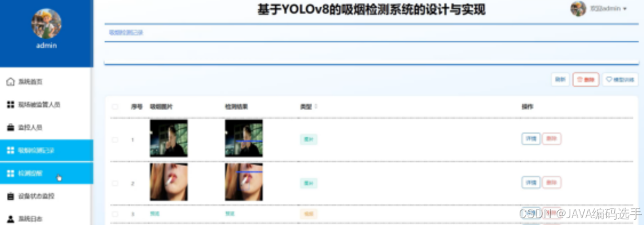The height and width of the screenshot is (225, 644).
Task: Toggle the select-all checkbox in table header
Action: [x=115, y=107]
